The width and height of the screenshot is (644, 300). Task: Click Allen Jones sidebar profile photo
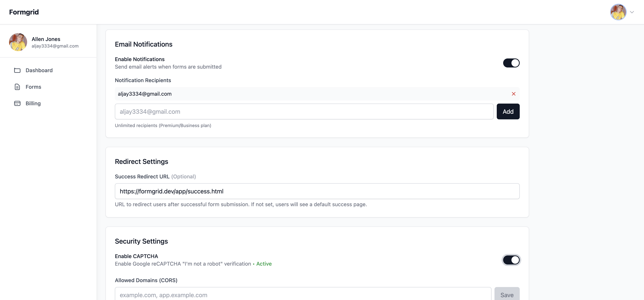[x=18, y=42]
